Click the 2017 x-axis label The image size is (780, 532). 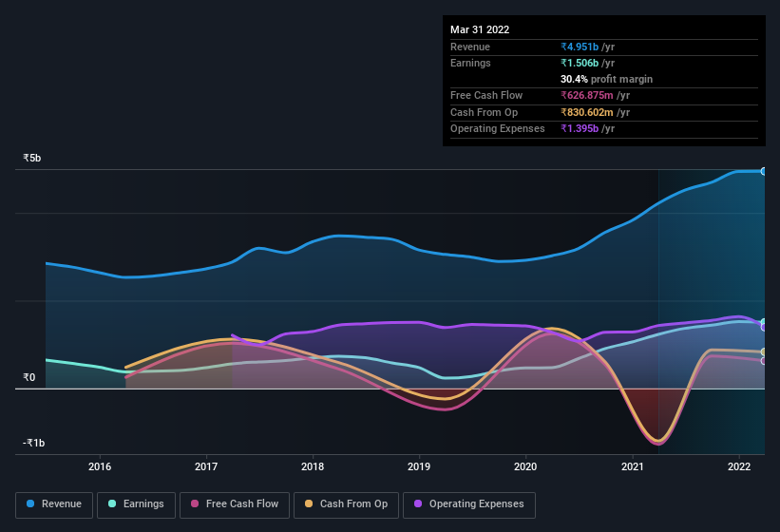[206, 466]
